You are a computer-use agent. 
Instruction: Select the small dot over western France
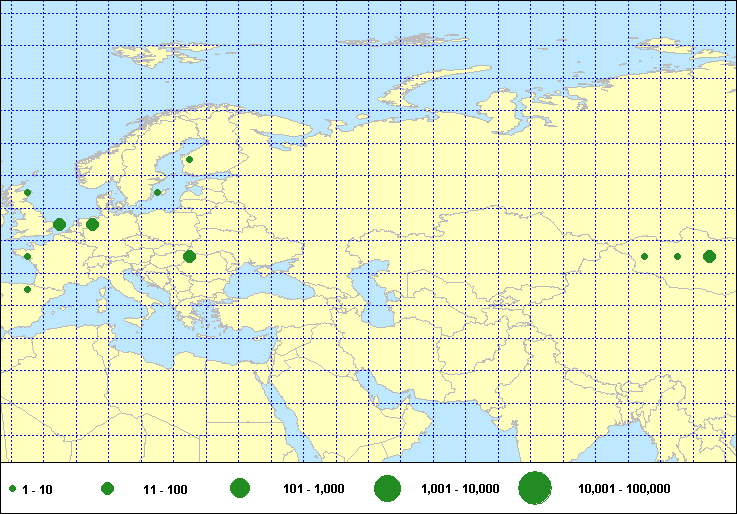point(27,256)
